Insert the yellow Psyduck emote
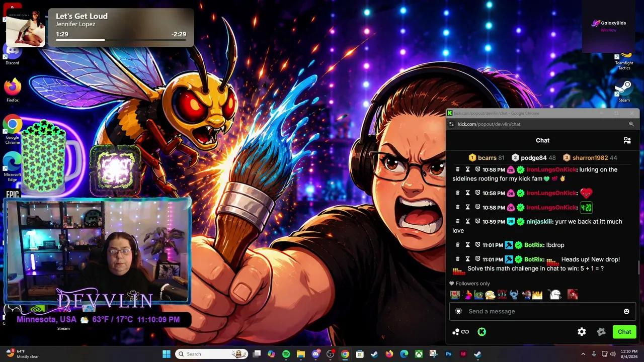 (x=490, y=295)
